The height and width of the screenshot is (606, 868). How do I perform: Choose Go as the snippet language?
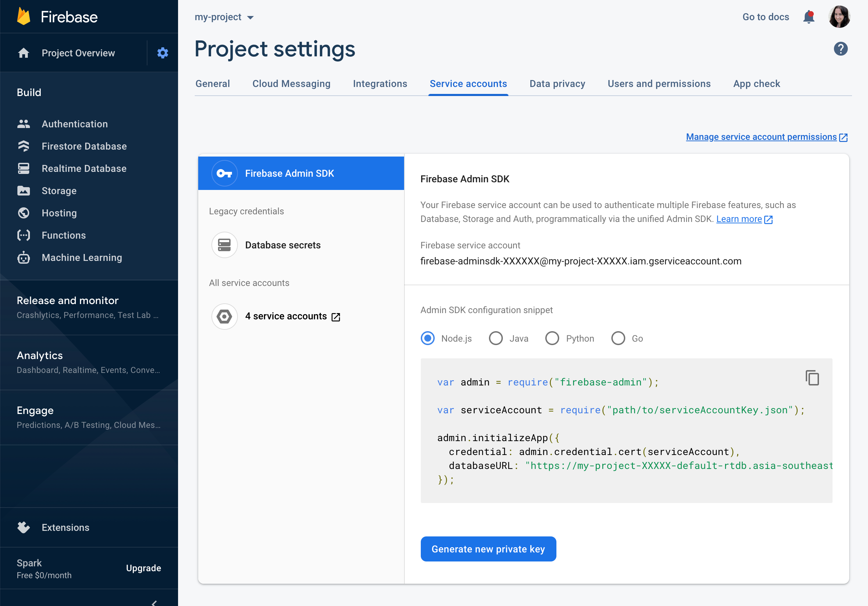point(618,338)
